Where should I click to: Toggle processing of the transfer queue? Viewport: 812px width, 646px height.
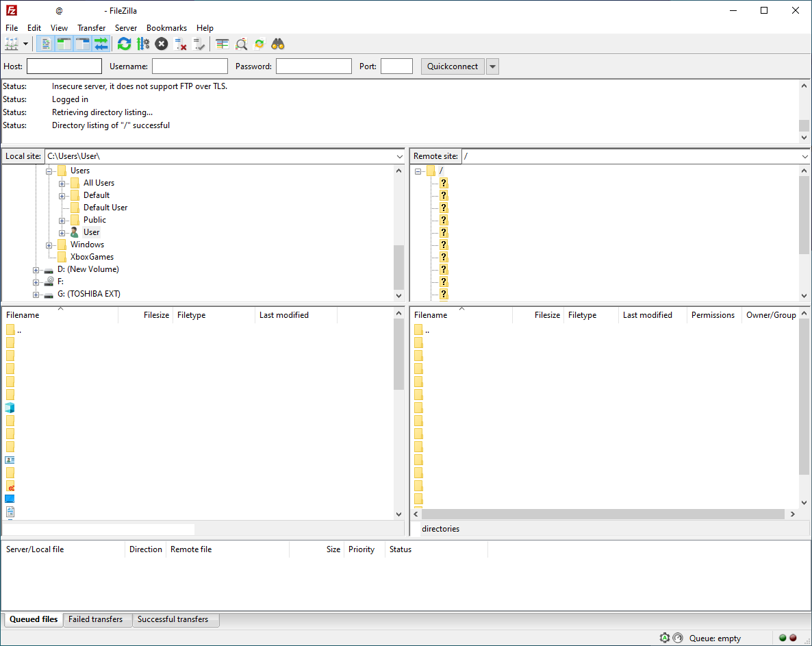143,44
